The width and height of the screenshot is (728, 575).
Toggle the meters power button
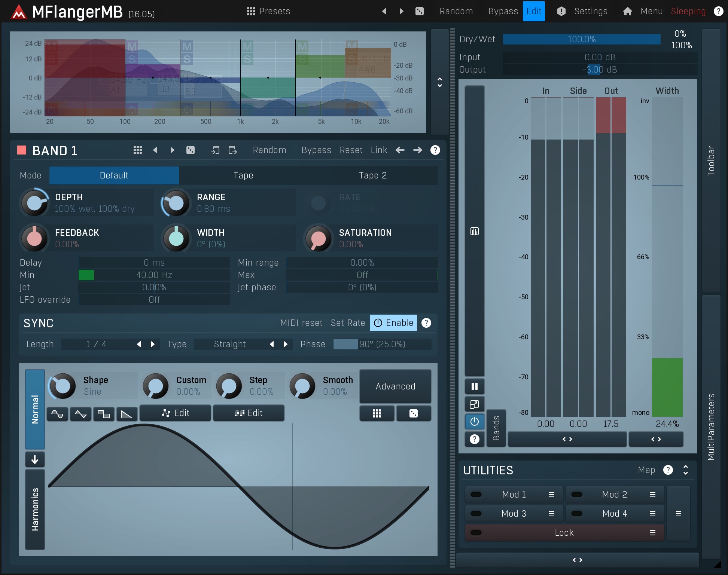pyautogui.click(x=475, y=422)
